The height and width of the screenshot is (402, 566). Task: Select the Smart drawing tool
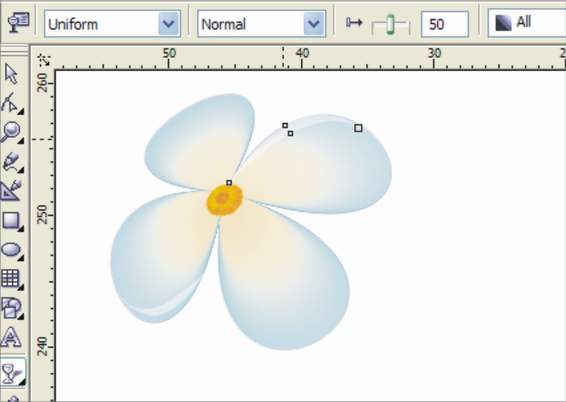(x=12, y=191)
